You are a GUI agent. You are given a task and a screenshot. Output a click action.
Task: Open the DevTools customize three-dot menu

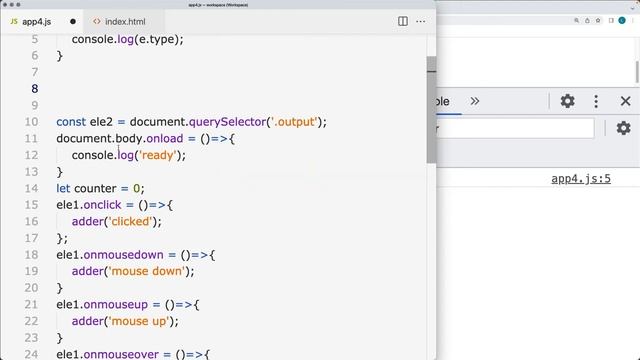coord(596,101)
